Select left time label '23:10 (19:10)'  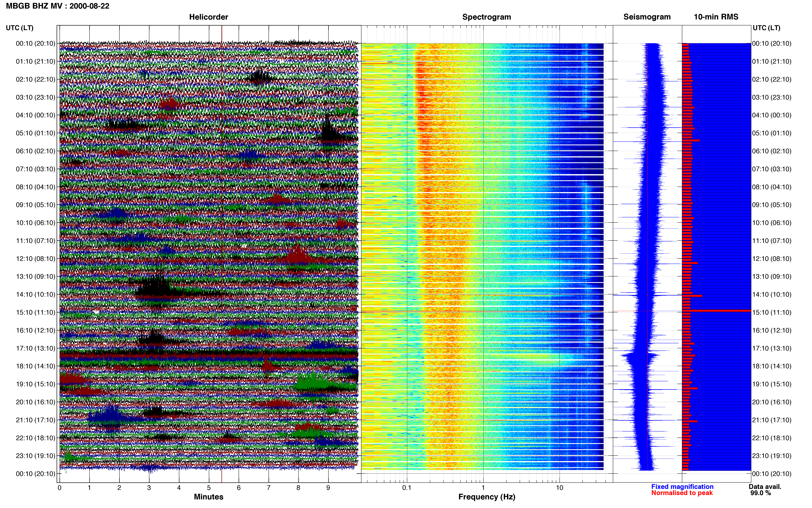click(x=36, y=456)
